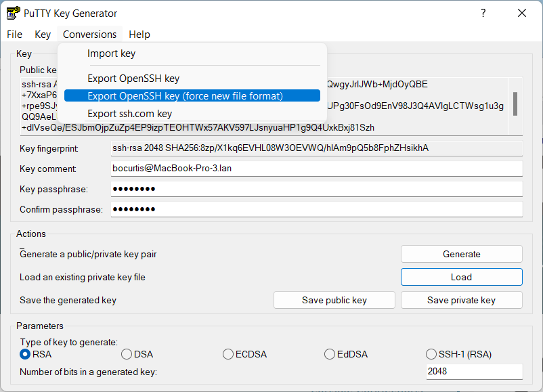Open the Key menu
The image size is (543, 392).
(43, 35)
